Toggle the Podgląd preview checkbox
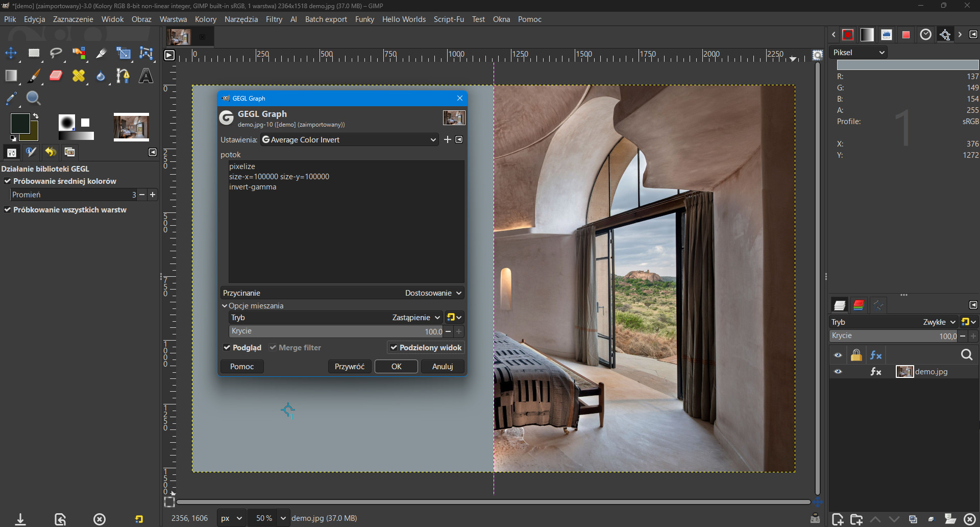Viewport: 980px width, 527px height. tap(227, 348)
